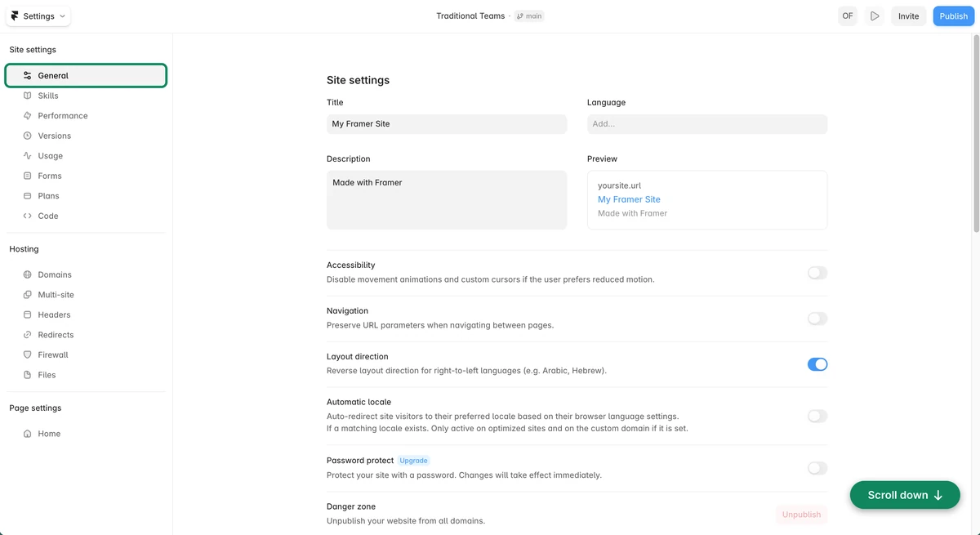Click the My Framer Site preview link
The height and width of the screenshot is (535, 980).
click(629, 199)
